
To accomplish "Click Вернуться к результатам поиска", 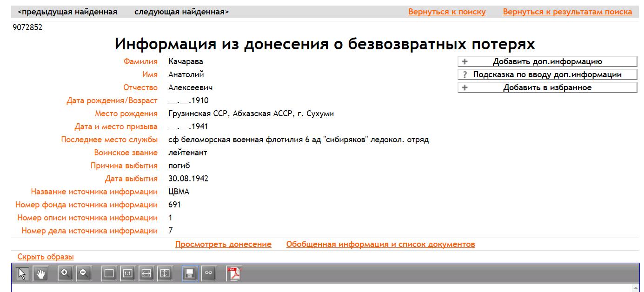I will 567,12.
